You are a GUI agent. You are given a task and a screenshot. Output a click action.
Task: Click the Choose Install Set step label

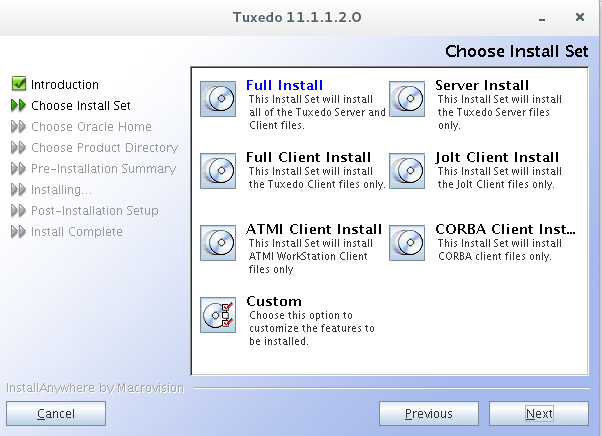(x=81, y=106)
